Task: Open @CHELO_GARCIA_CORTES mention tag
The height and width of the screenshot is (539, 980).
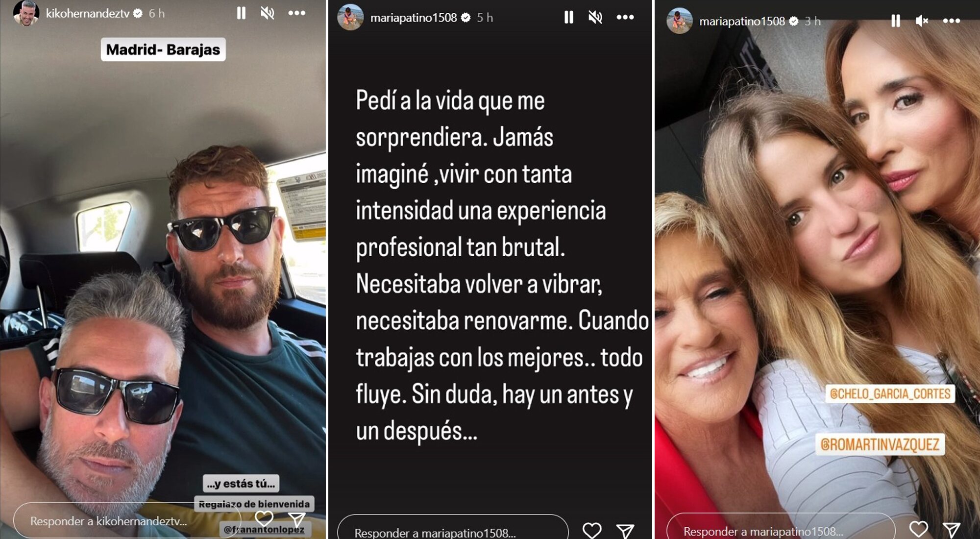Action: 890,394
